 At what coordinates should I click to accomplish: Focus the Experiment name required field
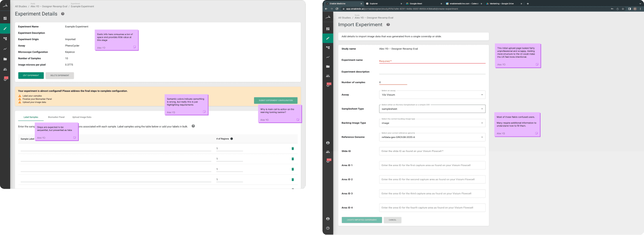click(x=432, y=61)
